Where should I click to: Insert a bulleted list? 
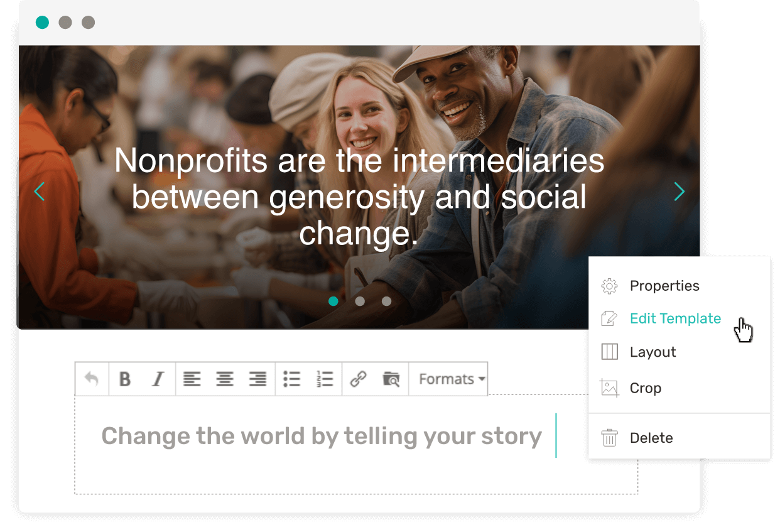(x=292, y=379)
